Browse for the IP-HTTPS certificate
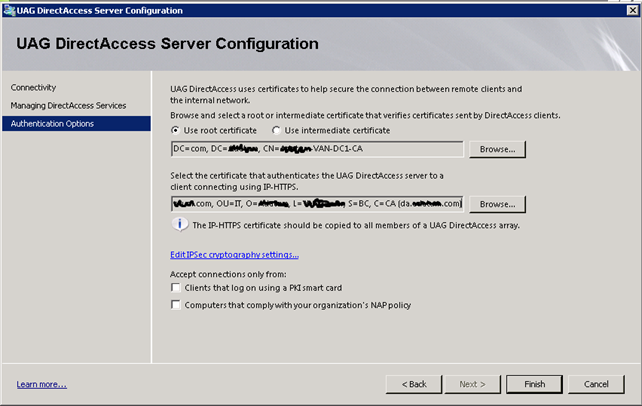The image size is (642, 406). click(497, 204)
